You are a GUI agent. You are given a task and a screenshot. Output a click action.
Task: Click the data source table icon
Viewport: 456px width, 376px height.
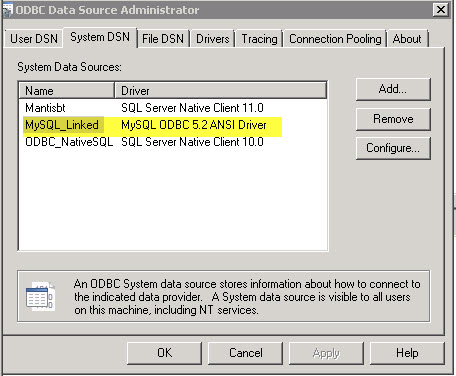40,297
